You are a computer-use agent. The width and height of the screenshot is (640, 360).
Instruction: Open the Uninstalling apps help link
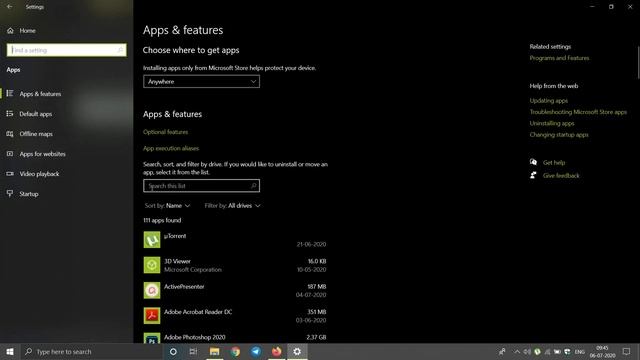552,123
